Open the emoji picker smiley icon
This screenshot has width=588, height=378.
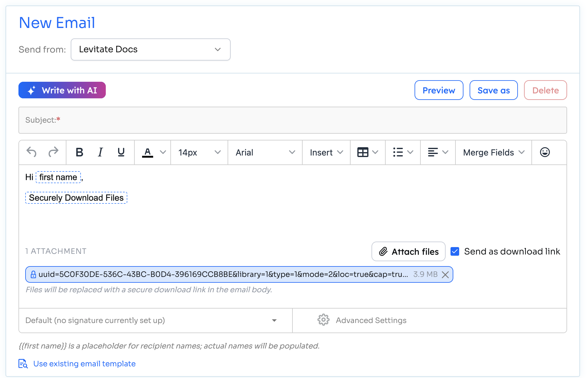coord(545,152)
